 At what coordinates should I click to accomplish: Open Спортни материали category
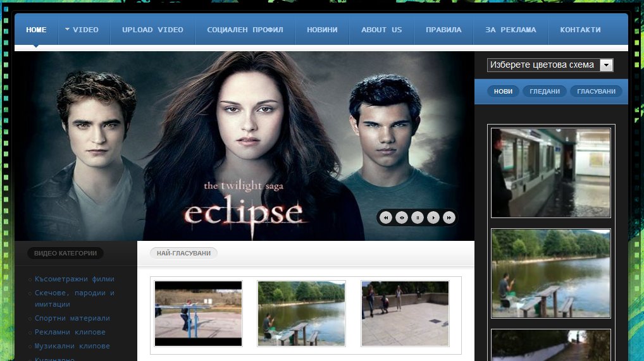72,318
